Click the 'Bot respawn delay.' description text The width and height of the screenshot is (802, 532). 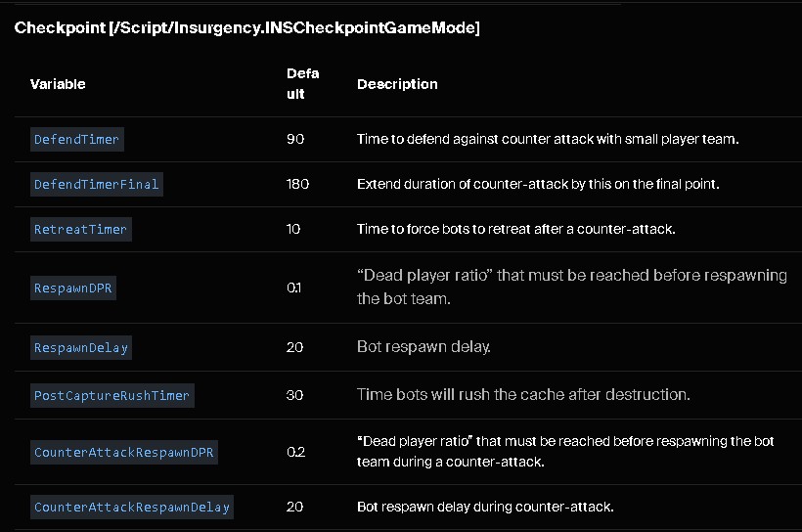[424, 347]
